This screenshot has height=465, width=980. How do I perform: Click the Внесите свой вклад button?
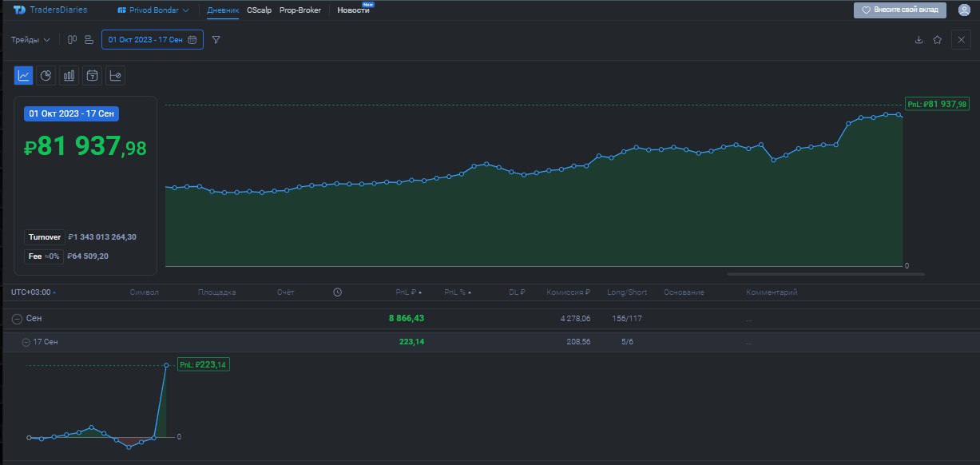coord(900,10)
